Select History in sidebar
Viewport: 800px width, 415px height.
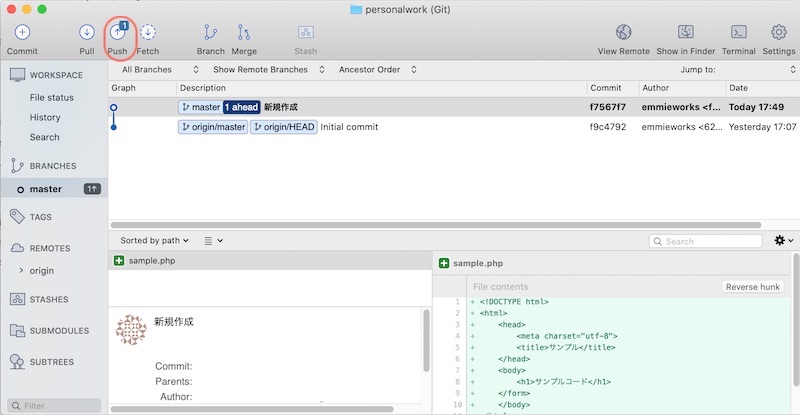point(45,117)
